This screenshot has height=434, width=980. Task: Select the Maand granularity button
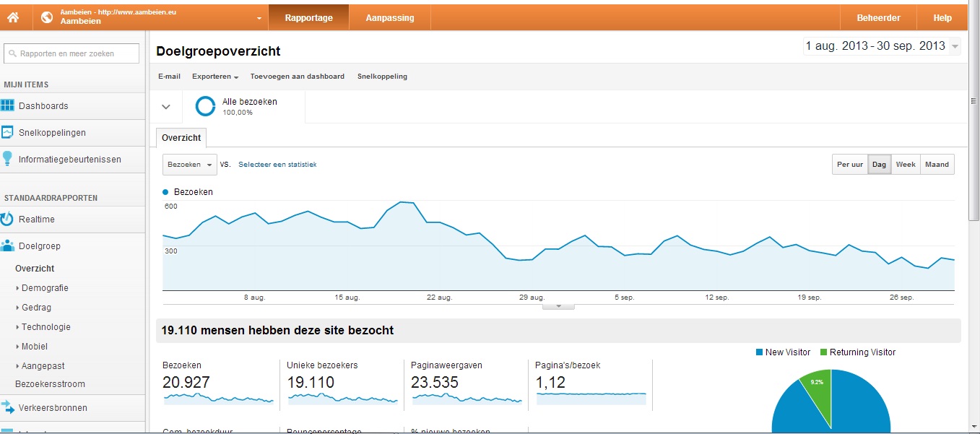click(x=937, y=165)
